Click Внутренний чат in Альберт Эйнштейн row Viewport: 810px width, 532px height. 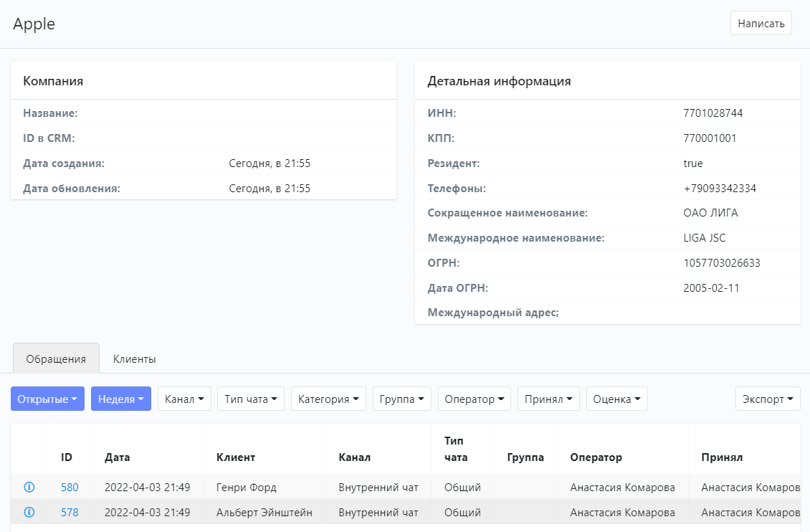[x=378, y=513]
